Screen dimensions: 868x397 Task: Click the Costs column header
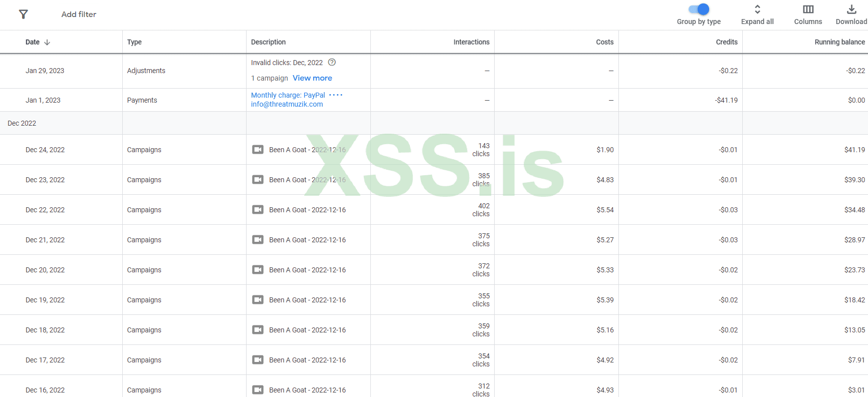604,42
